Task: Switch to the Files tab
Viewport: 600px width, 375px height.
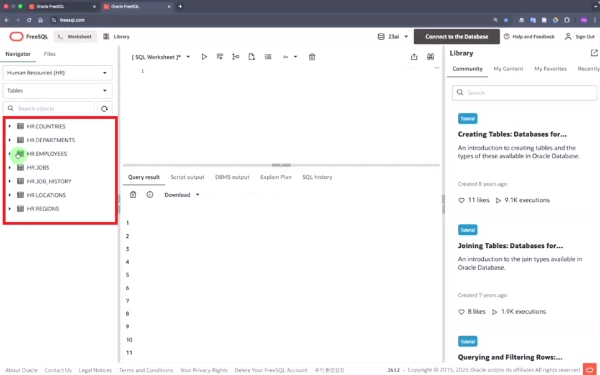Action: coord(50,54)
